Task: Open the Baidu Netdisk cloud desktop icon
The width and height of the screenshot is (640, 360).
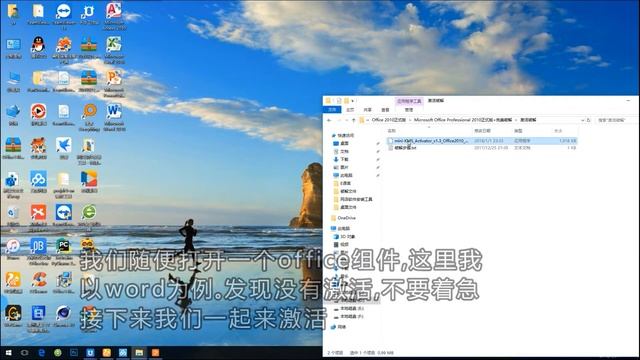Action: pos(38,182)
